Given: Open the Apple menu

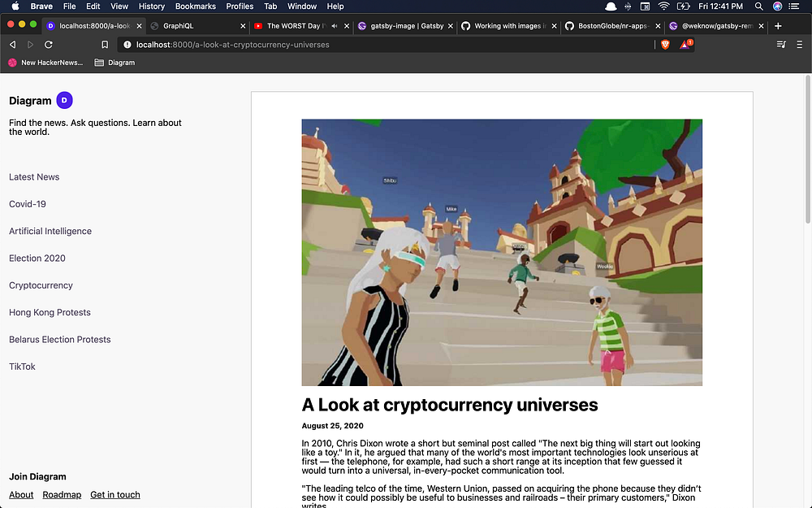Looking at the screenshot, I should click(x=15, y=7).
